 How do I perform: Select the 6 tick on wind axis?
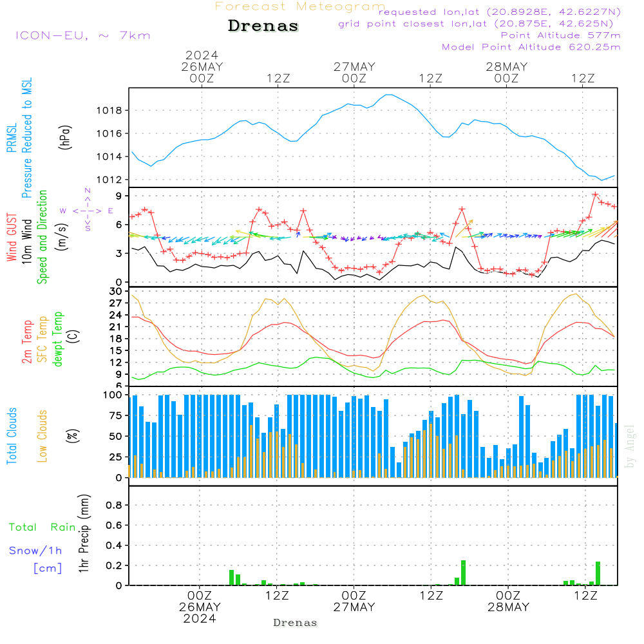118,225
